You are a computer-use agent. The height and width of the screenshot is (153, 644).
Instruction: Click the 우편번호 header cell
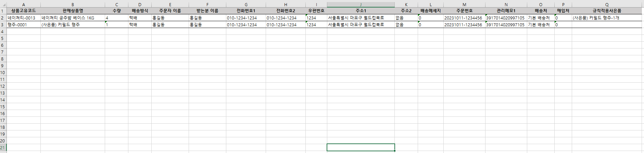pos(316,11)
